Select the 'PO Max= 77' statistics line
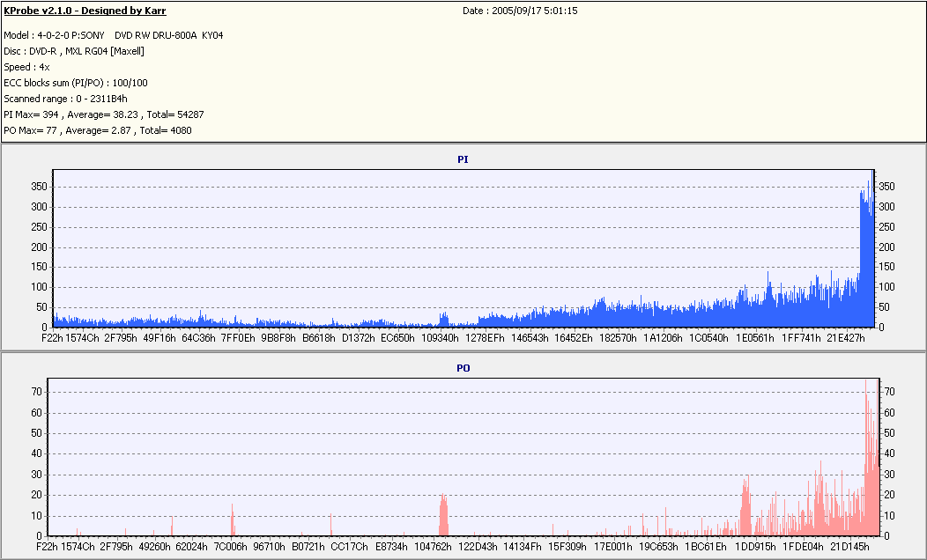The height and width of the screenshot is (560, 927). (98, 130)
